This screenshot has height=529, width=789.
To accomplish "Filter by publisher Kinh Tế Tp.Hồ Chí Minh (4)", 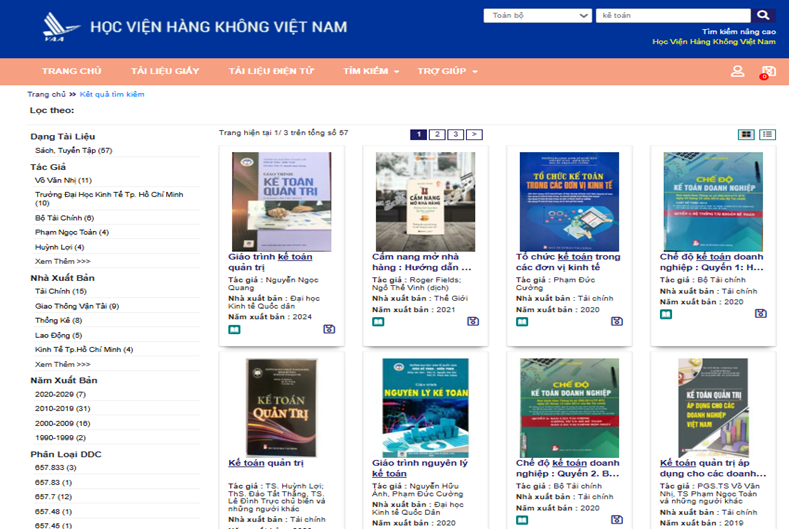I will 84,349.
